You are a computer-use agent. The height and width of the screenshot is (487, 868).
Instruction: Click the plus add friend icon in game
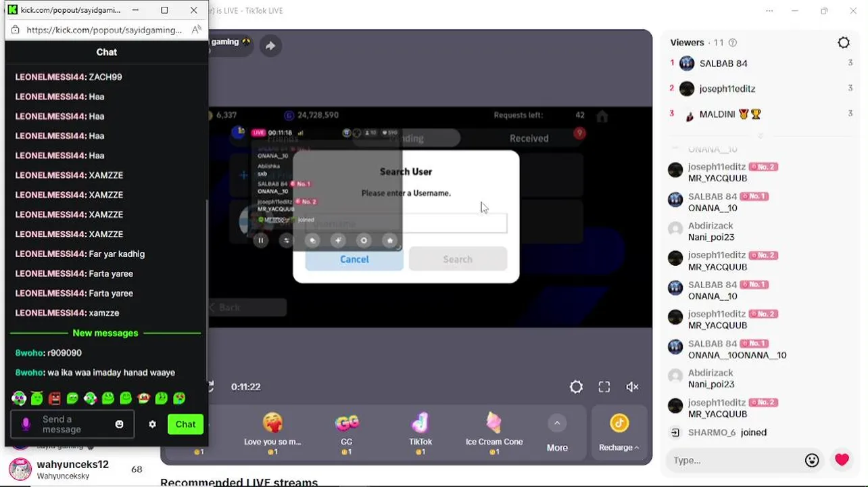pyautogui.click(x=243, y=175)
